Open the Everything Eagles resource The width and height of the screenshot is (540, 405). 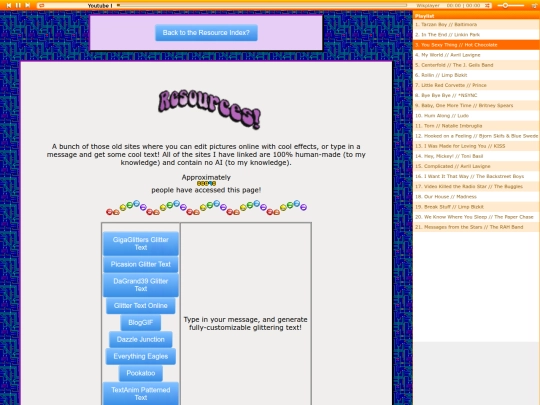[141, 356]
